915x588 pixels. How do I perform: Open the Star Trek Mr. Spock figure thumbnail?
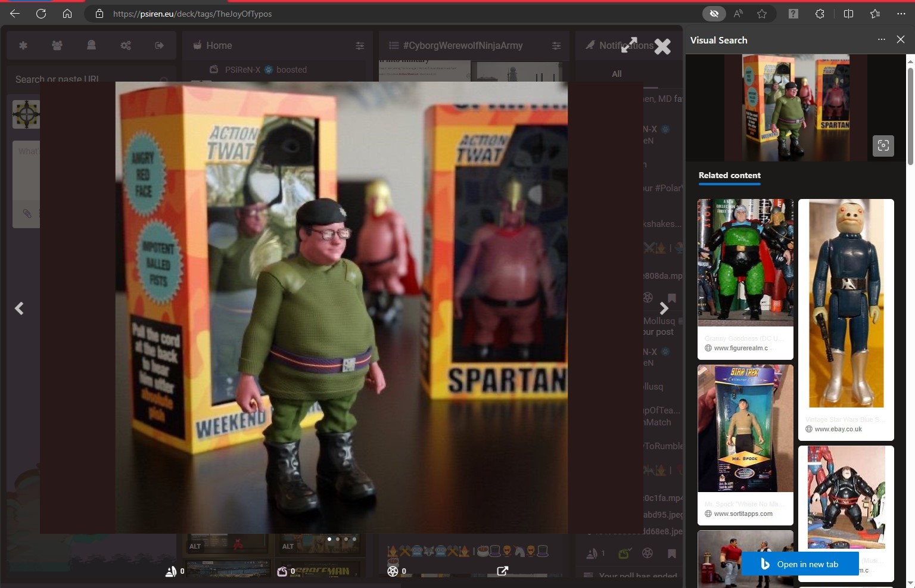tap(745, 428)
